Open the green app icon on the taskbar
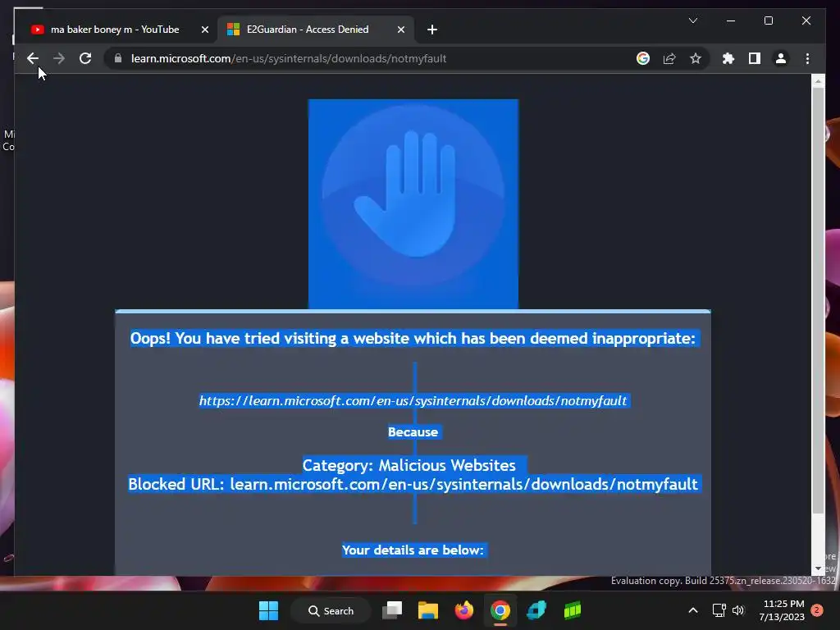Screen dimensions: 840x630 tap(572, 610)
